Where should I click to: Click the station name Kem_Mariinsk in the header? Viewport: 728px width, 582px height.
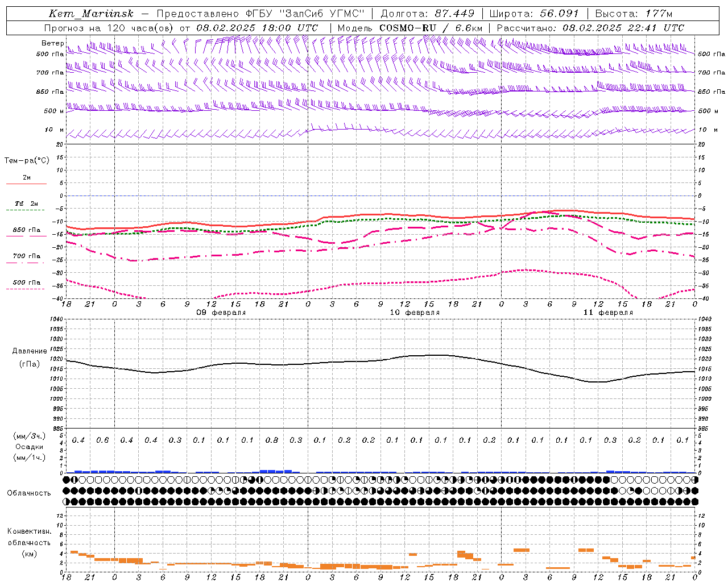tap(90, 14)
